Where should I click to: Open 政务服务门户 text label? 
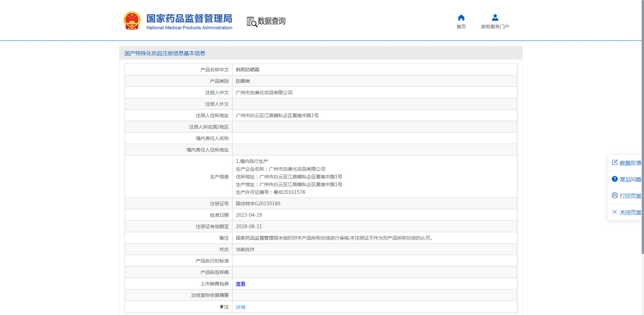(x=495, y=27)
